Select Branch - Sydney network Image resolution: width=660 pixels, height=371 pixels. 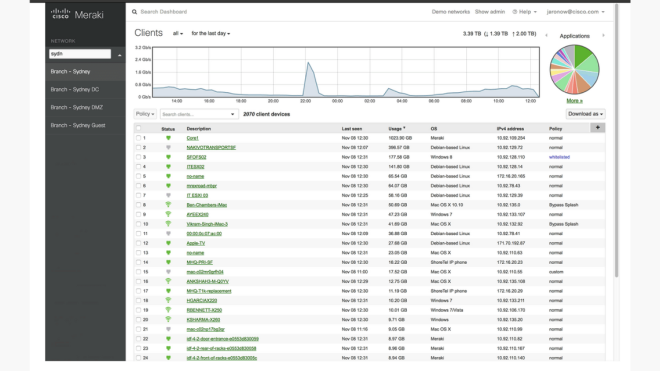85,72
